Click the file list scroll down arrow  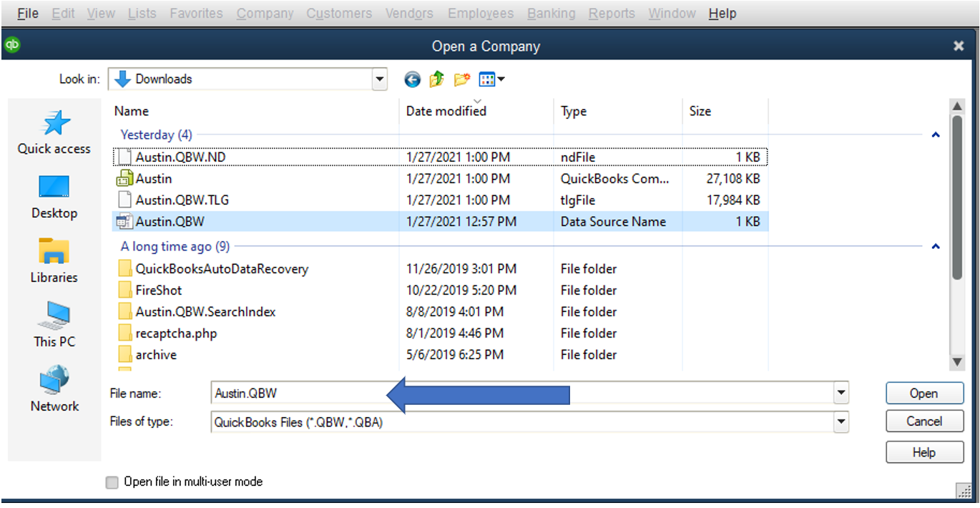[959, 363]
